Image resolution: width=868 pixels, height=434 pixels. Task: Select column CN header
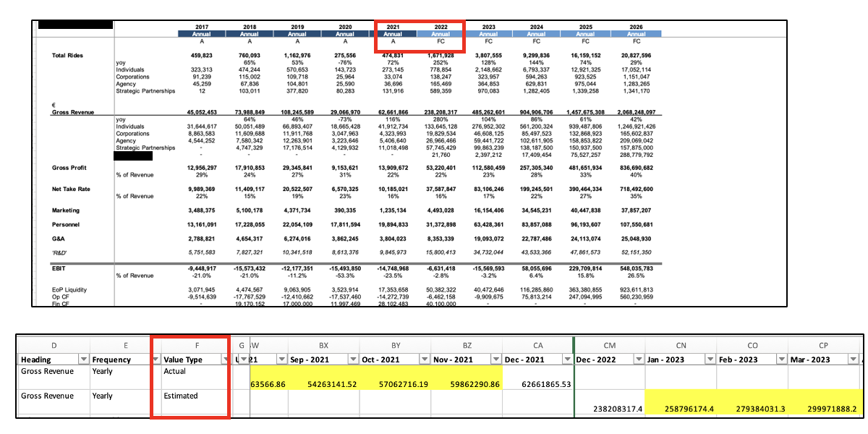coord(681,346)
